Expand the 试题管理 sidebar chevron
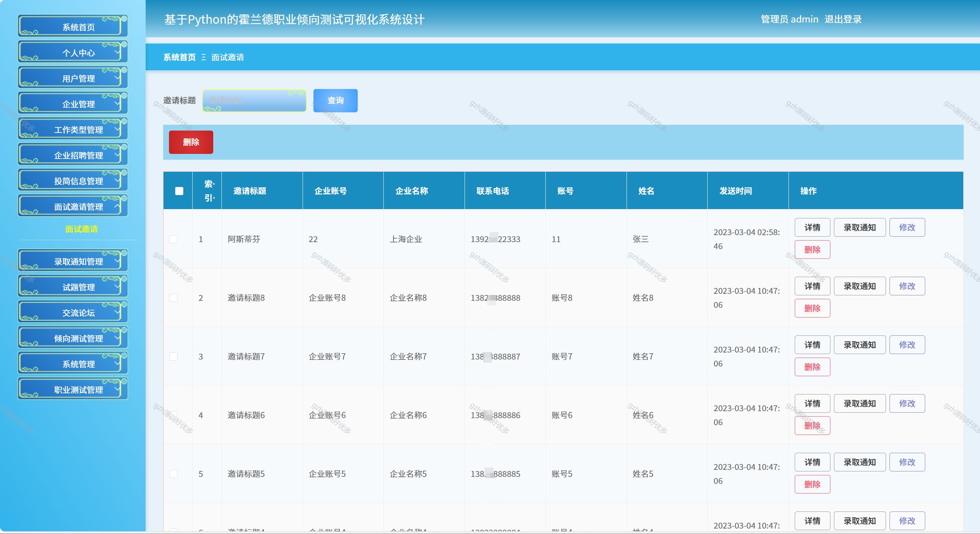This screenshot has height=534, width=980. click(x=117, y=286)
